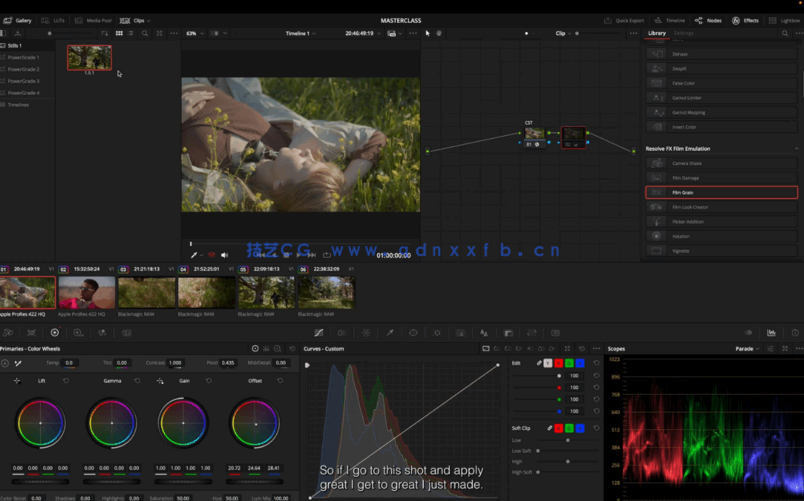The image size is (804, 501).
Task: Open the Blur palette icon
Action: click(484, 333)
